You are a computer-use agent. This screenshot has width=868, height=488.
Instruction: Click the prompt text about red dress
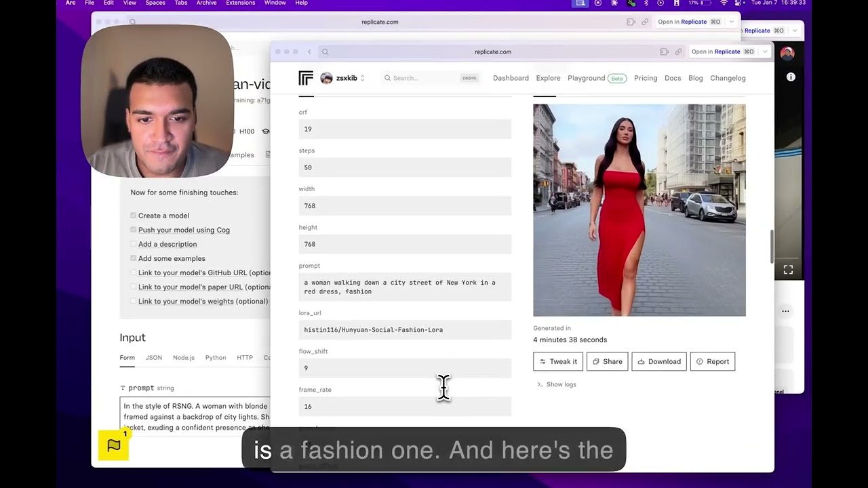pos(405,287)
